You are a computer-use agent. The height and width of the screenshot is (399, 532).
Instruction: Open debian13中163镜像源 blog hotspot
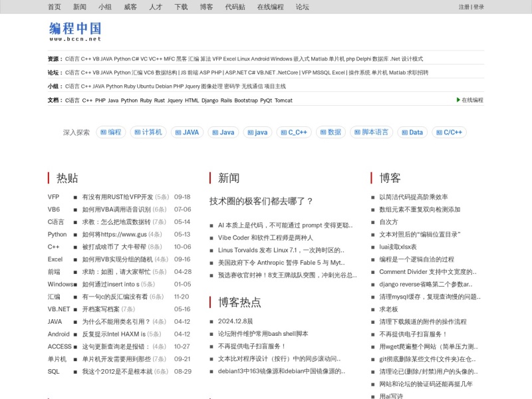(281, 371)
